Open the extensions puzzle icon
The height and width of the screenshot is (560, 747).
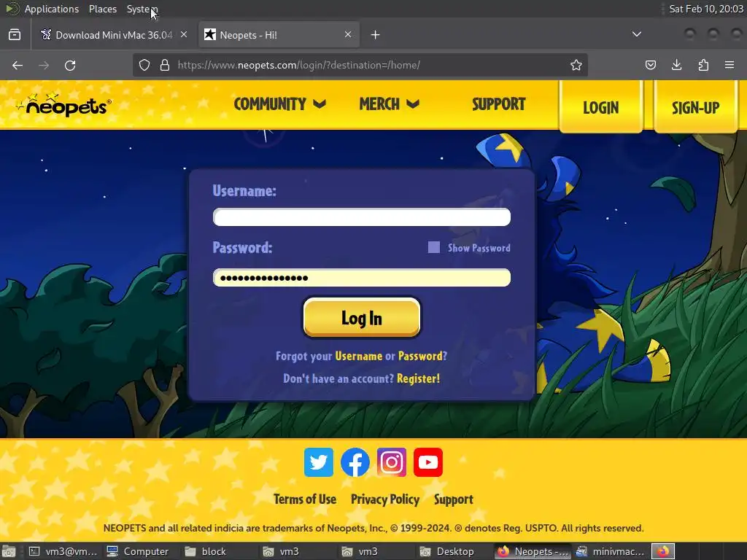point(703,65)
